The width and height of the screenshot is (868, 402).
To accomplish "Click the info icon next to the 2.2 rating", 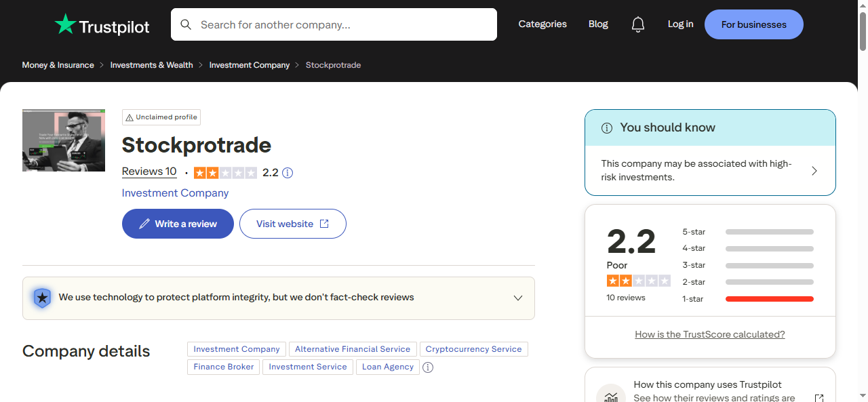I will click(287, 173).
